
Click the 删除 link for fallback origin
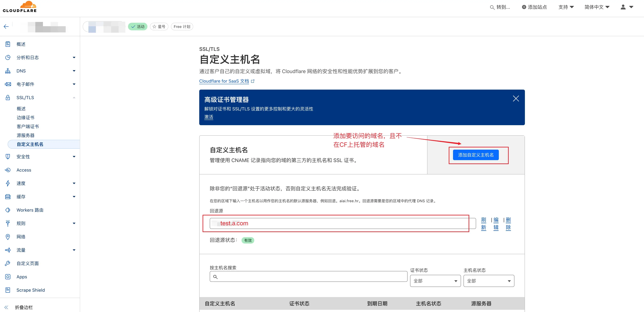coord(508,224)
